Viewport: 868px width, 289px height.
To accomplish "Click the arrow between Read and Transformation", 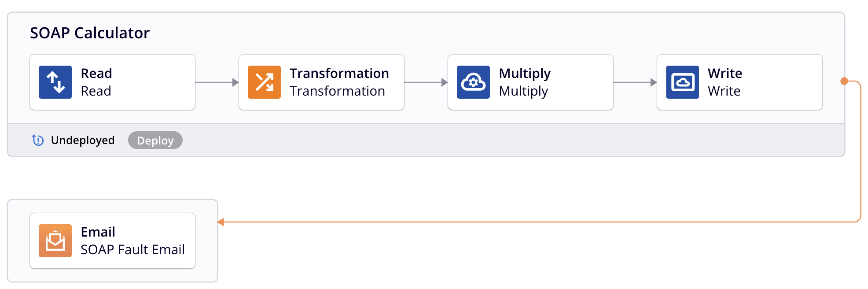I will pos(217,82).
